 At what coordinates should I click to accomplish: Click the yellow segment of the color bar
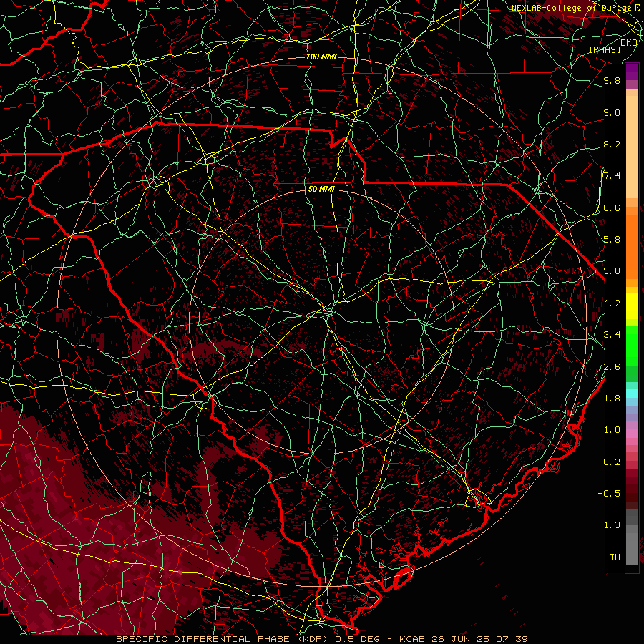coord(632,307)
